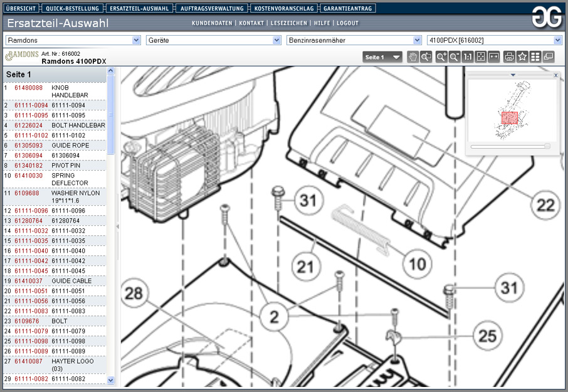Select part number 61226024 BOLT HANDLEBAR
The width and height of the screenshot is (568, 392).
click(28, 125)
